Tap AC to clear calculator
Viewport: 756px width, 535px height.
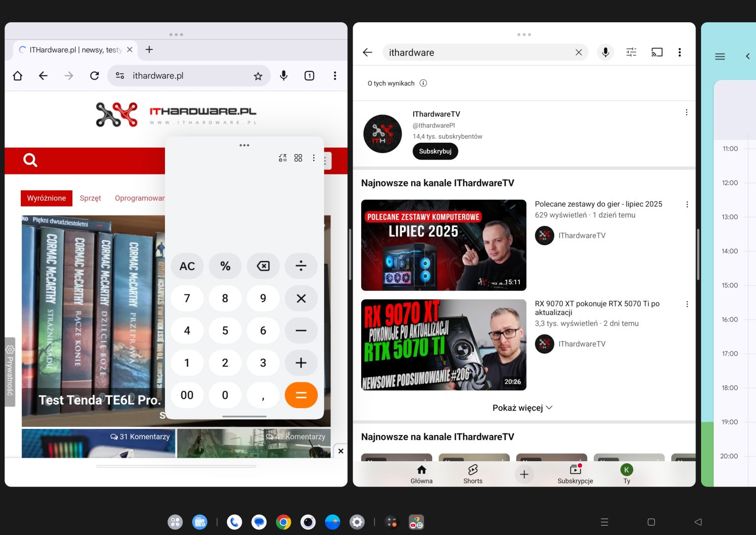187,267
